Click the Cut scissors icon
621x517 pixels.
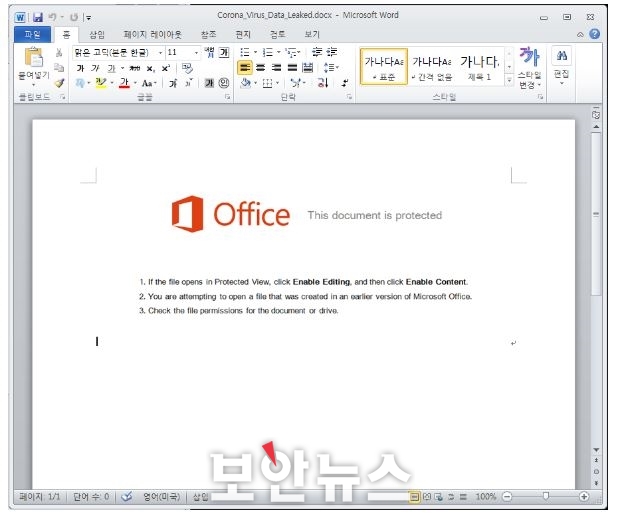tap(59, 52)
